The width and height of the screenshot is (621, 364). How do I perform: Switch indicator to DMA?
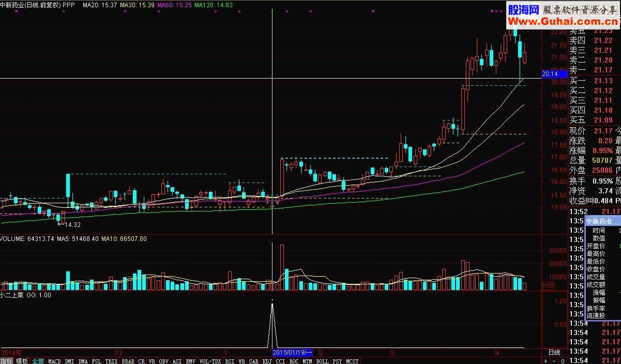click(83, 361)
